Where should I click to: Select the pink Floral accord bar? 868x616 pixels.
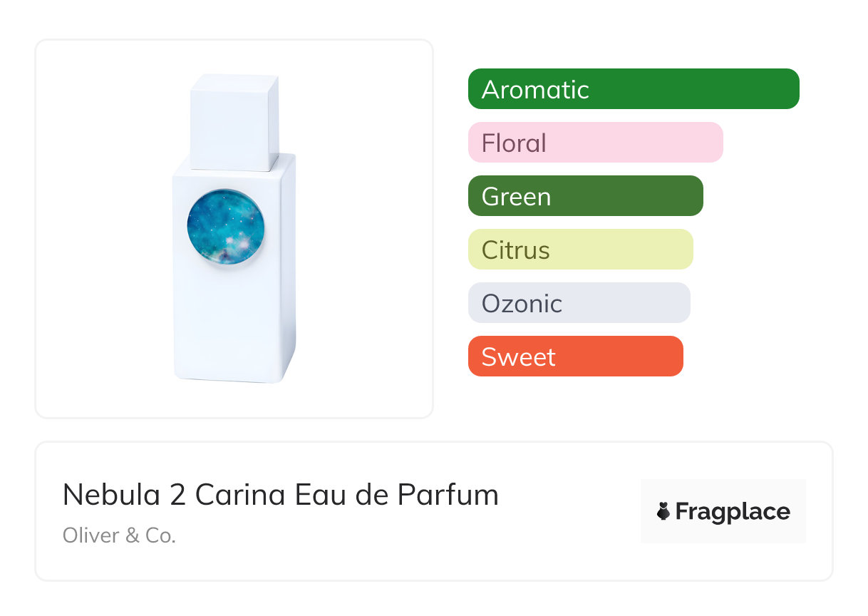coord(595,143)
